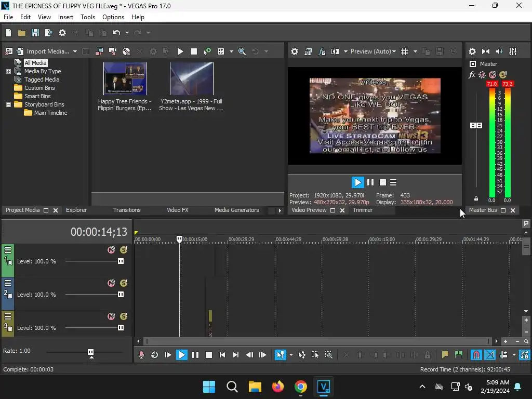532x399 pixels.
Task: Select the Main Timeline storyboard bin
Action: tap(50, 113)
